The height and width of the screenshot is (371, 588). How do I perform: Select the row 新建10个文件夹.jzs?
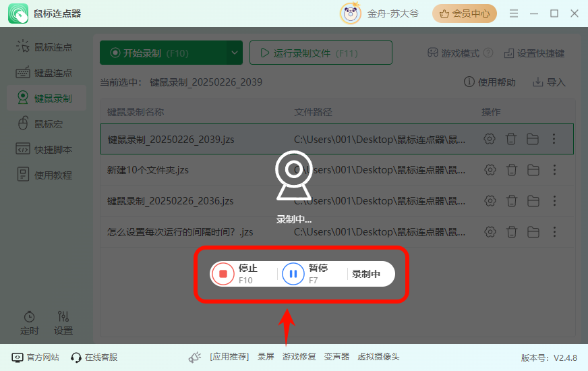pos(337,170)
